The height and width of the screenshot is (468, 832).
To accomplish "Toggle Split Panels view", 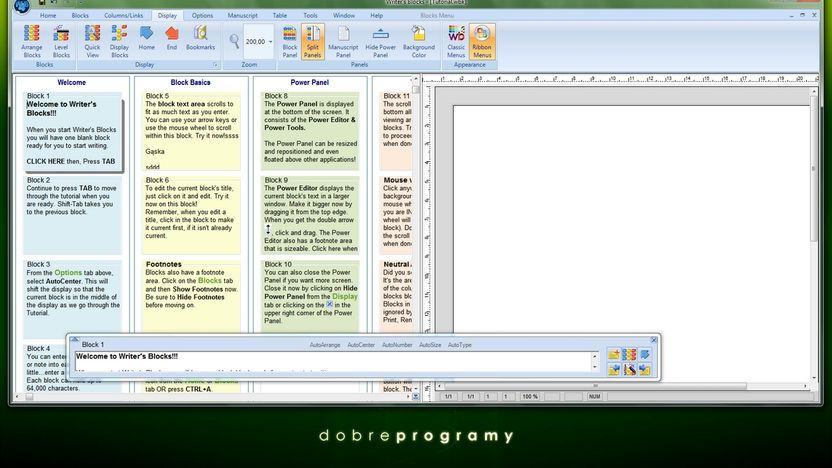I will (x=313, y=41).
